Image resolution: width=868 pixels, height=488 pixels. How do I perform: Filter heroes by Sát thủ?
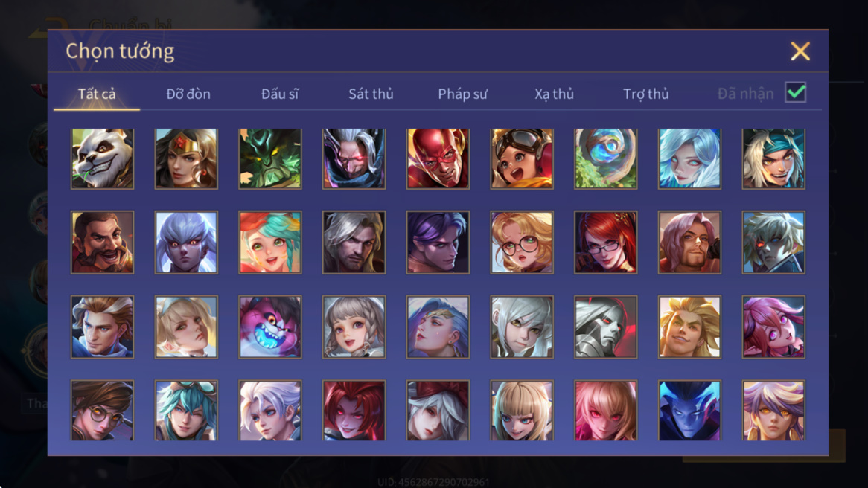click(x=371, y=94)
